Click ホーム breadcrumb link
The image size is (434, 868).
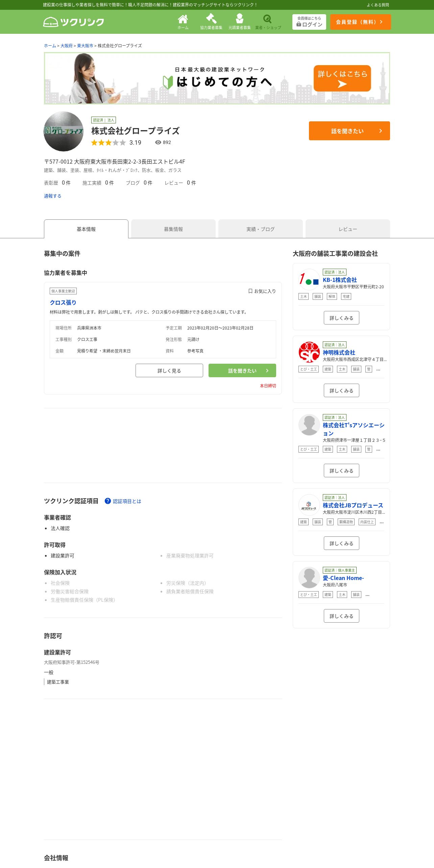[50, 46]
